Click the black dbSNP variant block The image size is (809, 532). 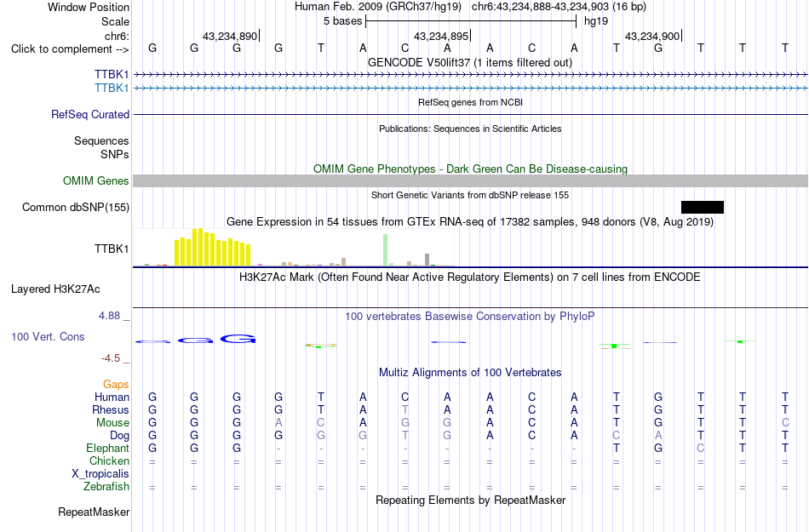click(x=703, y=207)
